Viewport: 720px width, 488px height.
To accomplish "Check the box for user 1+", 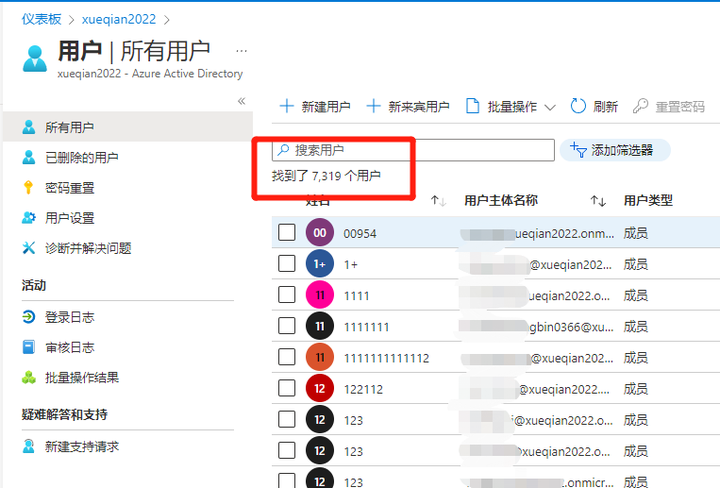I will pyautogui.click(x=287, y=264).
